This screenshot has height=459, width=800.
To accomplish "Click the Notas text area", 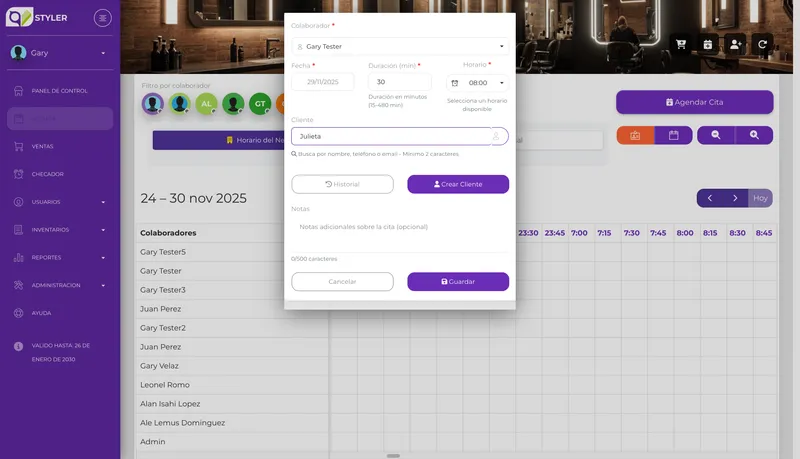I will 400,236.
